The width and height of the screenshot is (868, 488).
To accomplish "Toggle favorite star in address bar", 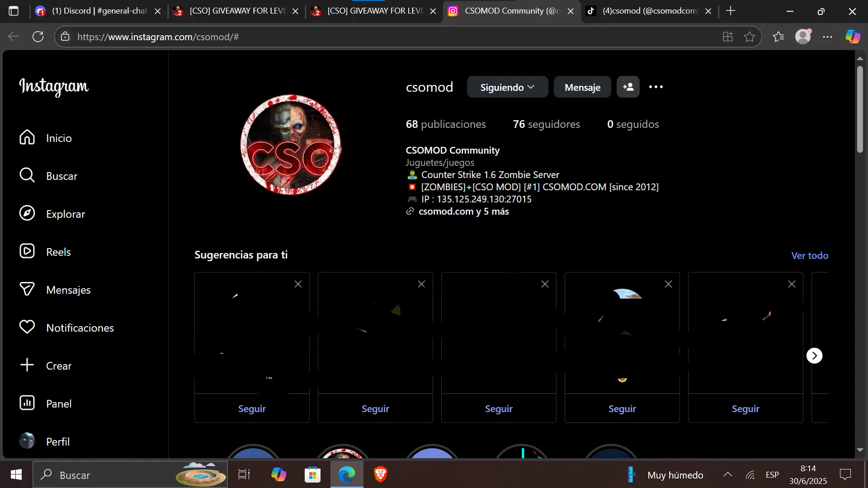I will (750, 37).
